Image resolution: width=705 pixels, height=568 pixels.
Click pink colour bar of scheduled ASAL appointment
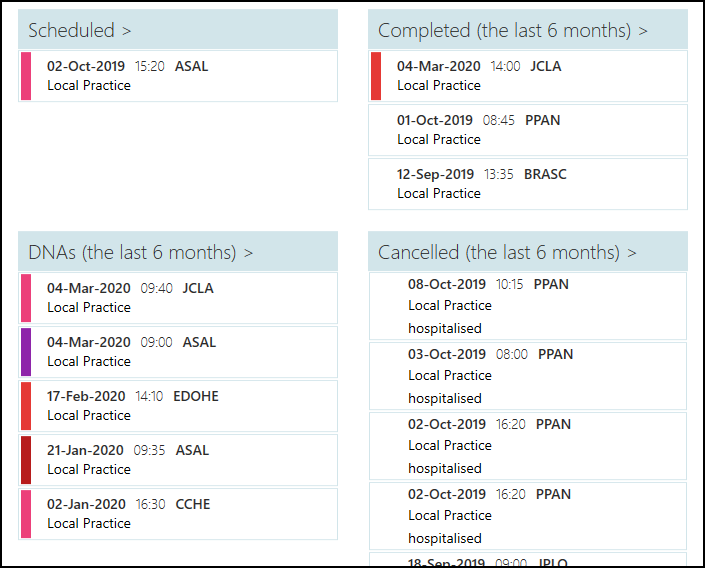(26, 76)
